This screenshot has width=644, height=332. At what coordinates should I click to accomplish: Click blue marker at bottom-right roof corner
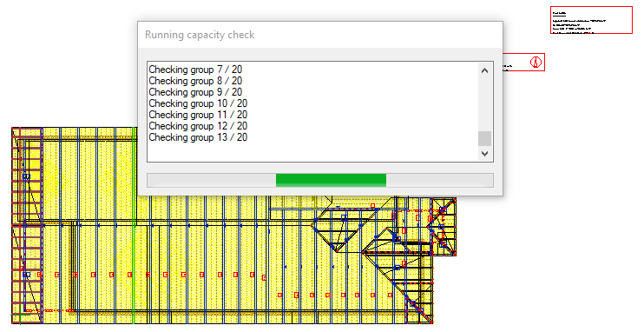(419, 309)
